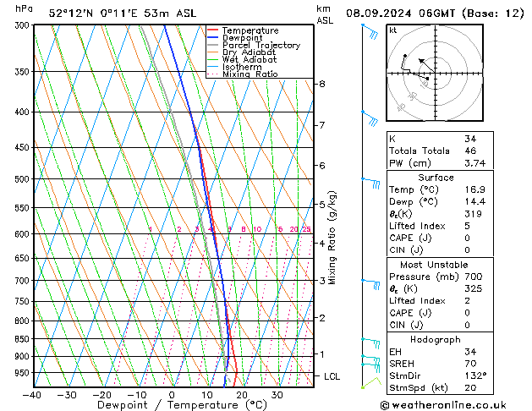The width and height of the screenshot is (532, 411).
Task: Select the 'Temperature' legend entry
Action: pyautogui.click(x=250, y=30)
